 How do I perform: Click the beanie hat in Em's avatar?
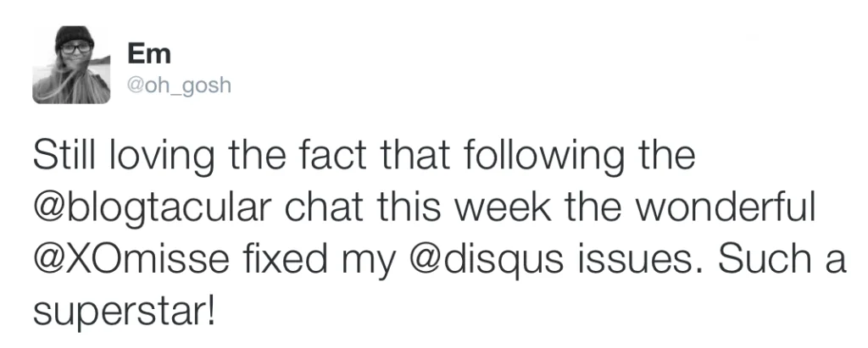(73, 37)
